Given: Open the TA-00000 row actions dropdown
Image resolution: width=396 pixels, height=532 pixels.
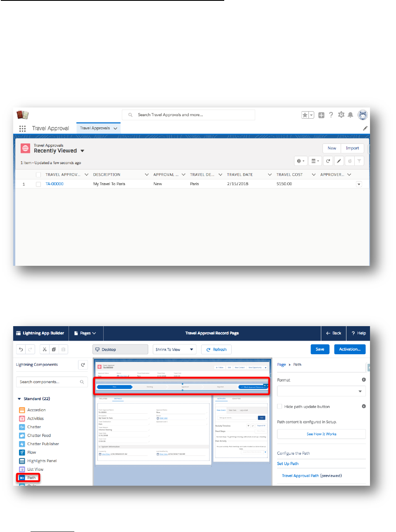Looking at the screenshot, I should [359, 184].
